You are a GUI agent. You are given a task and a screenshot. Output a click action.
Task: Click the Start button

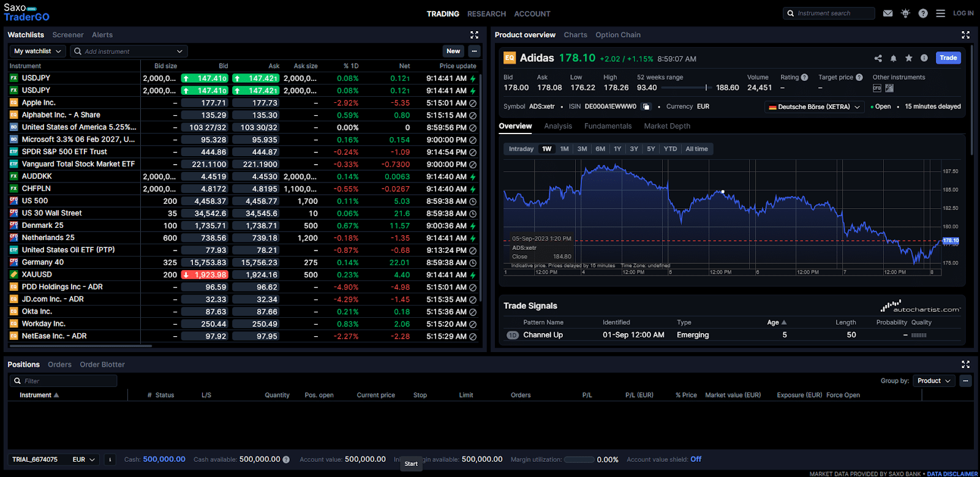click(411, 464)
